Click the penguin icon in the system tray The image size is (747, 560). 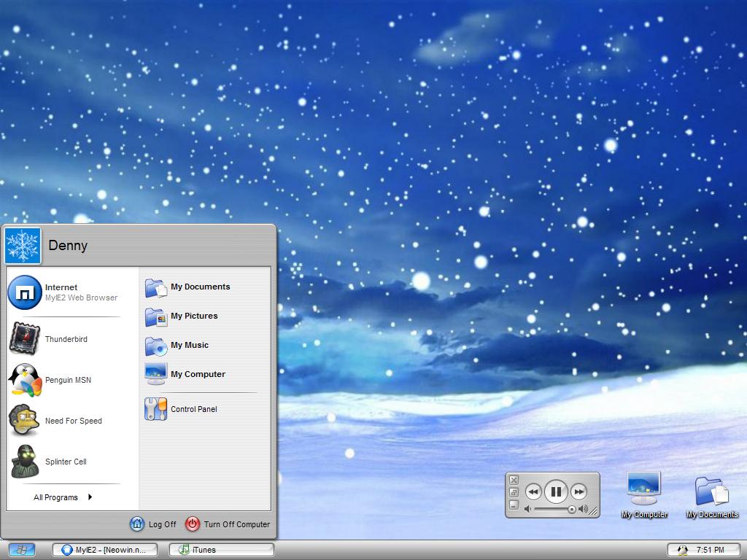(x=683, y=550)
